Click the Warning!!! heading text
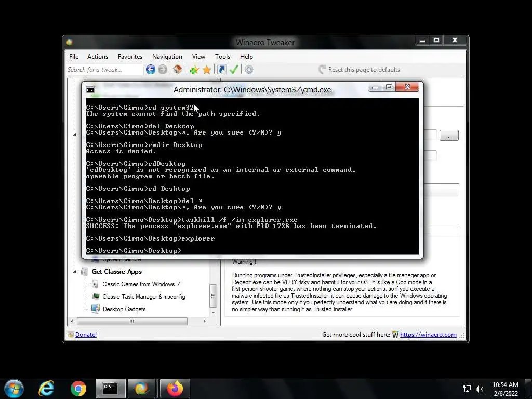This screenshot has height=399, width=532. coord(245,262)
